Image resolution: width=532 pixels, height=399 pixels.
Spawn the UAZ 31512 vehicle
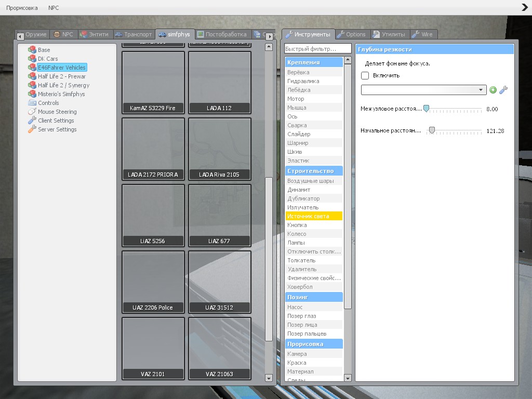click(x=220, y=282)
